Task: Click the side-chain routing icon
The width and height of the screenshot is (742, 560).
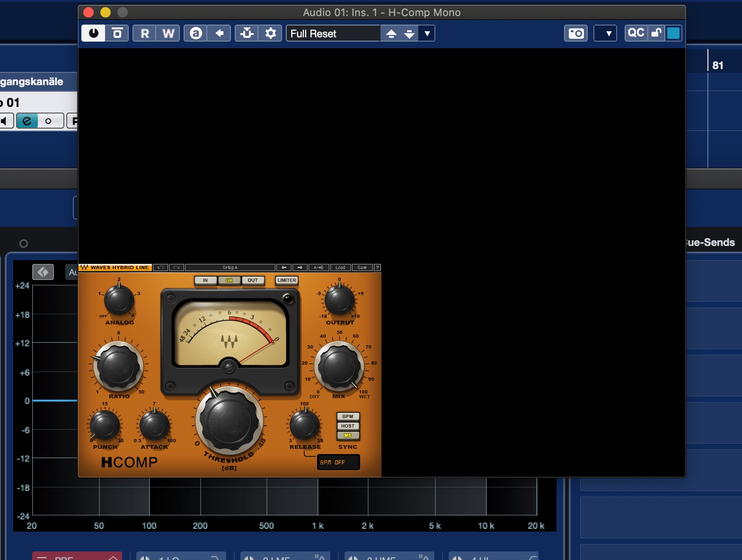Action: pyautogui.click(x=247, y=33)
